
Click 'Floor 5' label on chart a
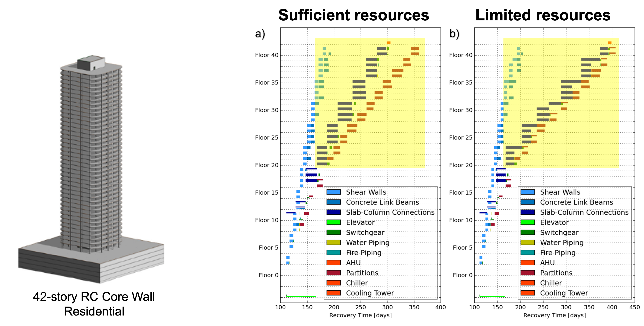[x=268, y=247]
